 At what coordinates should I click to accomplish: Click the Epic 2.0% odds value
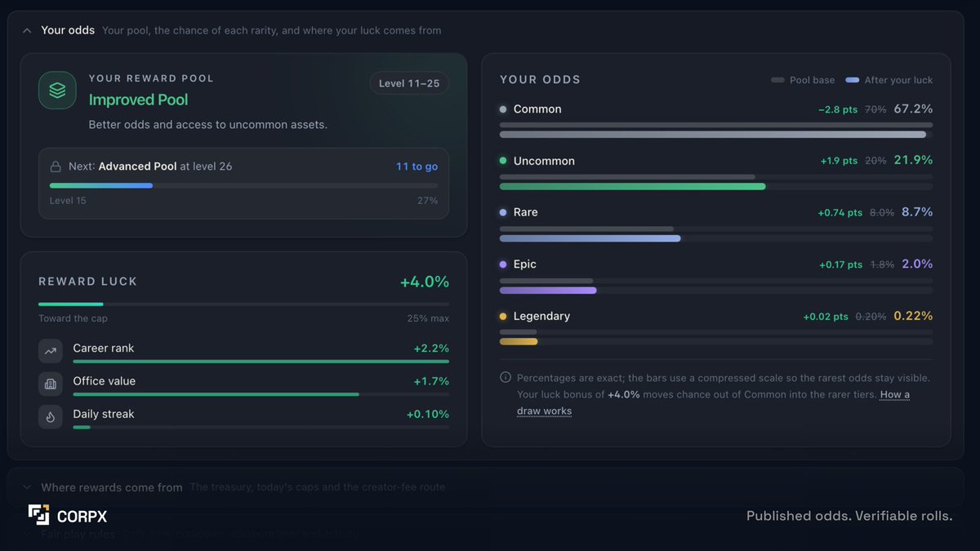point(917,264)
